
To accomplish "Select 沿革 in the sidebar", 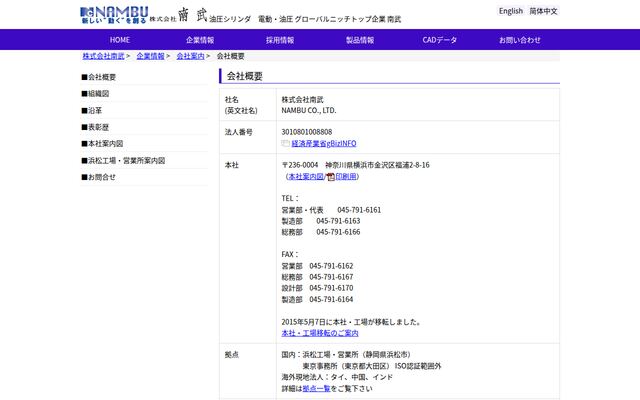I will (x=91, y=110).
